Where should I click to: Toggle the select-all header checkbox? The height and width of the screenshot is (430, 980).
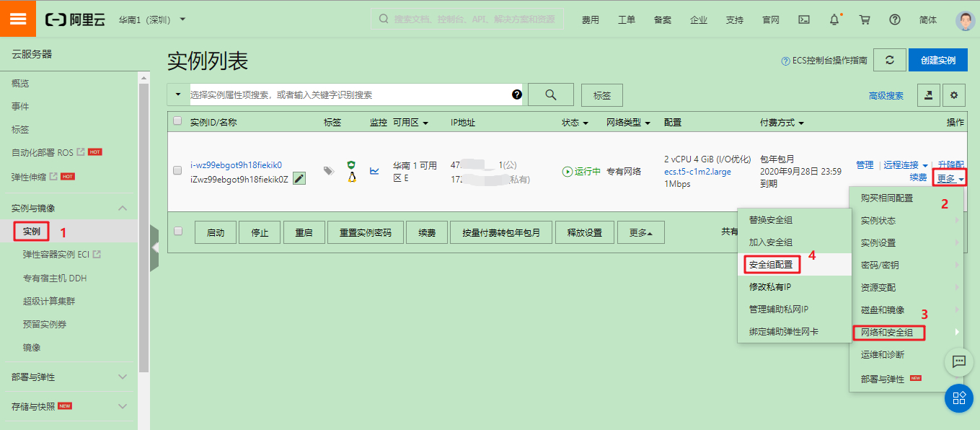click(x=177, y=121)
